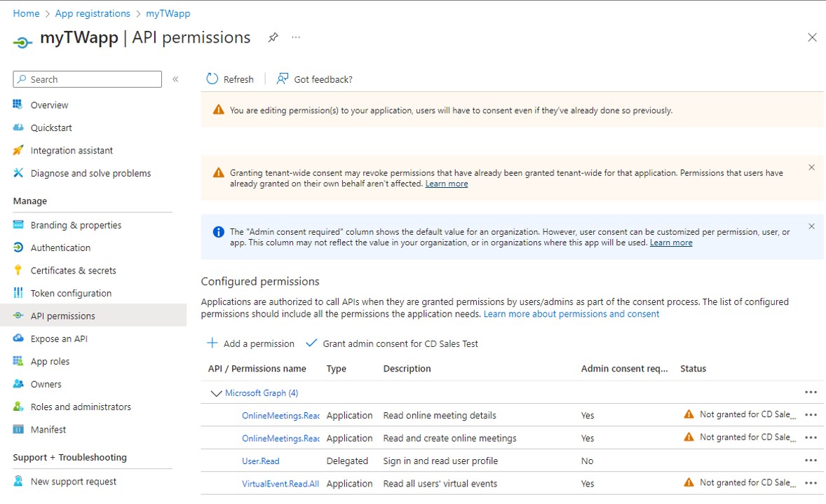Go to Branding & properties

(x=76, y=225)
